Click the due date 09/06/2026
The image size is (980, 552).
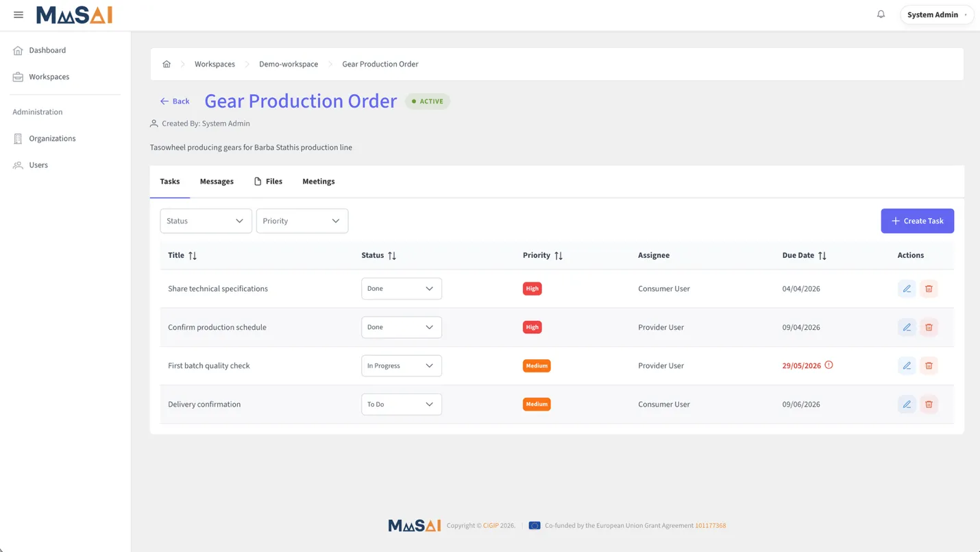pyautogui.click(x=801, y=405)
